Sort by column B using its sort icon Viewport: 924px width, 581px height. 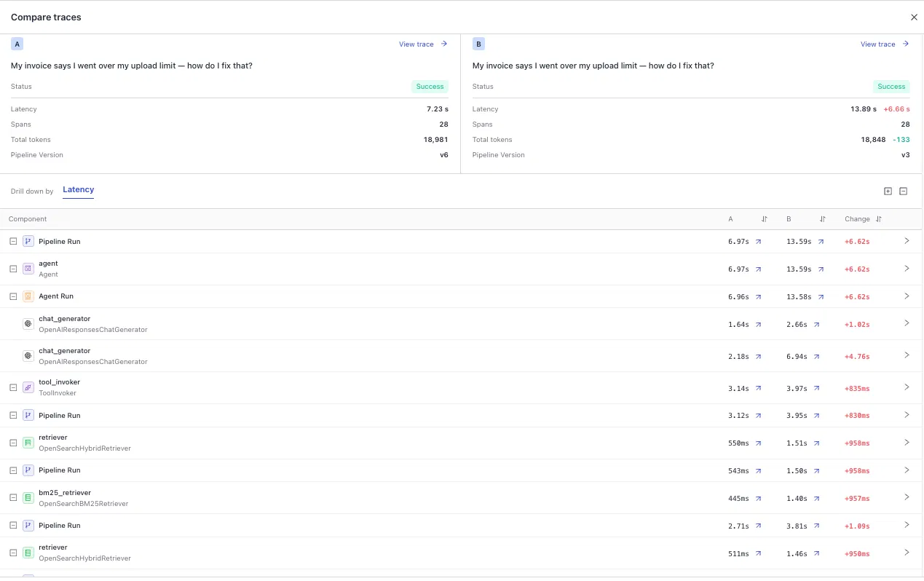[822, 219]
